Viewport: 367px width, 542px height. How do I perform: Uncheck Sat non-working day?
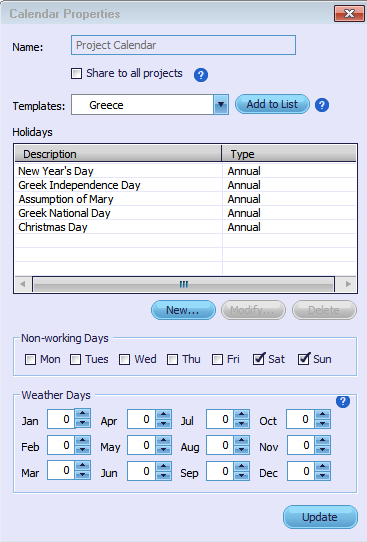[x=259, y=359]
